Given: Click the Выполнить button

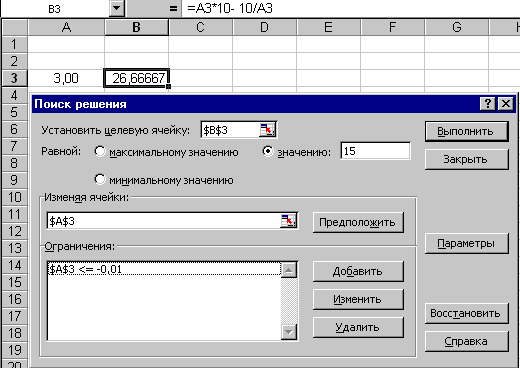Looking at the screenshot, I should click(x=467, y=131).
